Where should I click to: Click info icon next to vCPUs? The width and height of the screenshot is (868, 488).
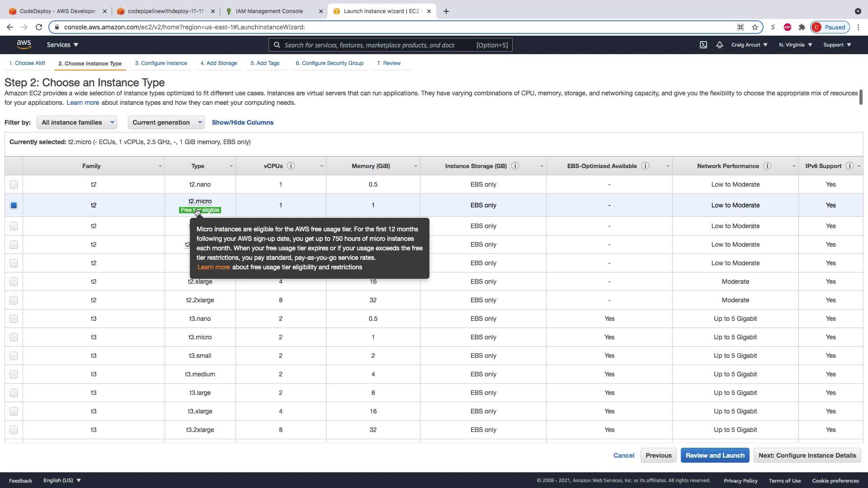pos(291,166)
